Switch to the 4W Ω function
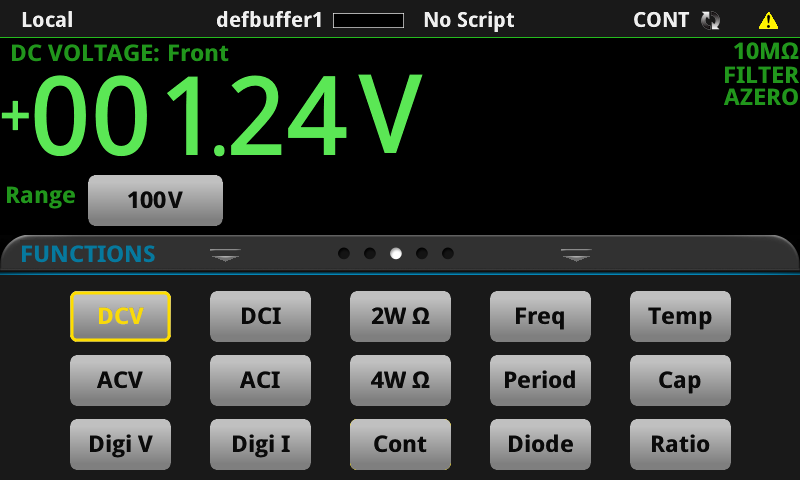The height and width of the screenshot is (480, 800). click(x=401, y=381)
